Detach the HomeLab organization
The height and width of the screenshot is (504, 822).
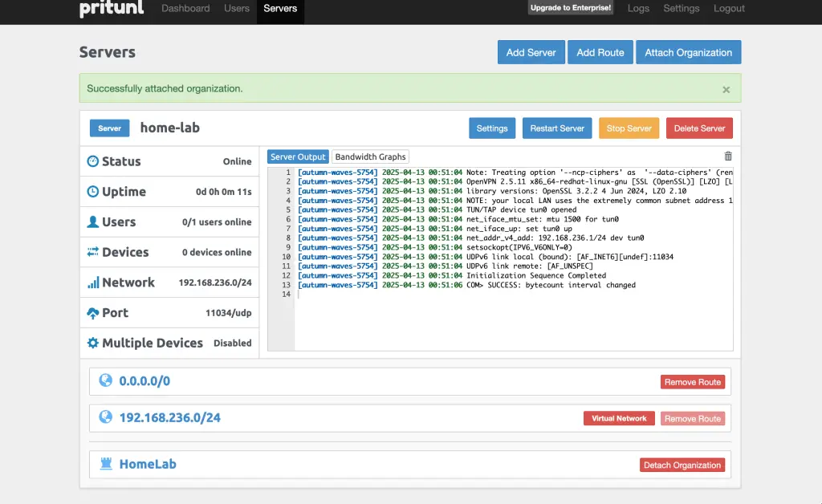[x=682, y=464]
